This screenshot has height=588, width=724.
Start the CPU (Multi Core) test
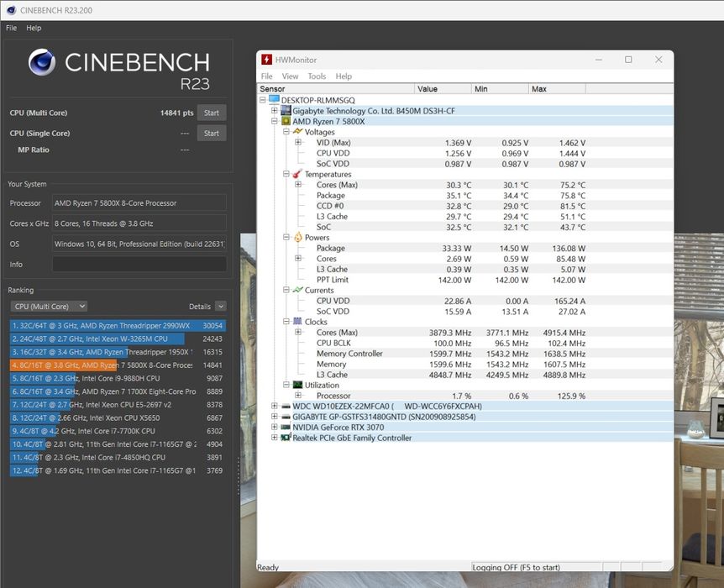point(212,113)
